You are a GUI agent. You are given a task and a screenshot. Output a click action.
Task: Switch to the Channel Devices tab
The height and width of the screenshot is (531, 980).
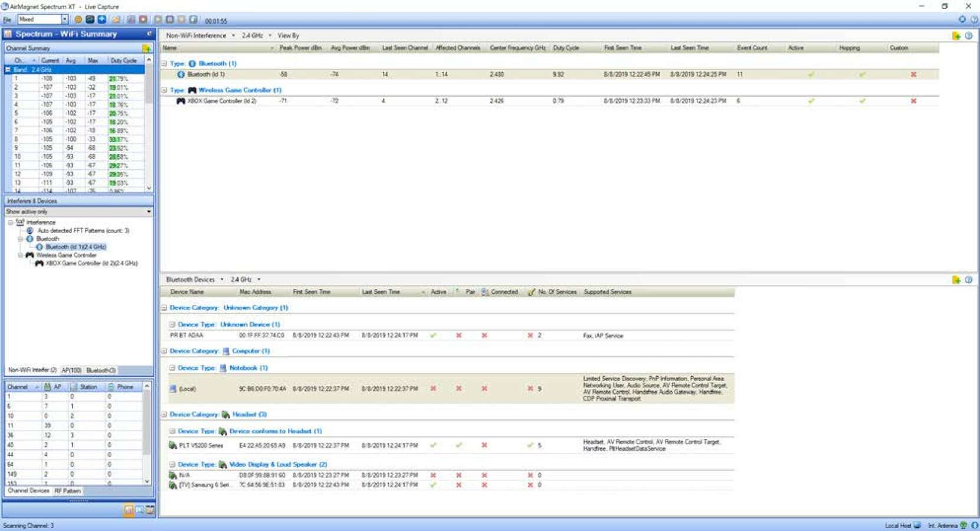28,491
